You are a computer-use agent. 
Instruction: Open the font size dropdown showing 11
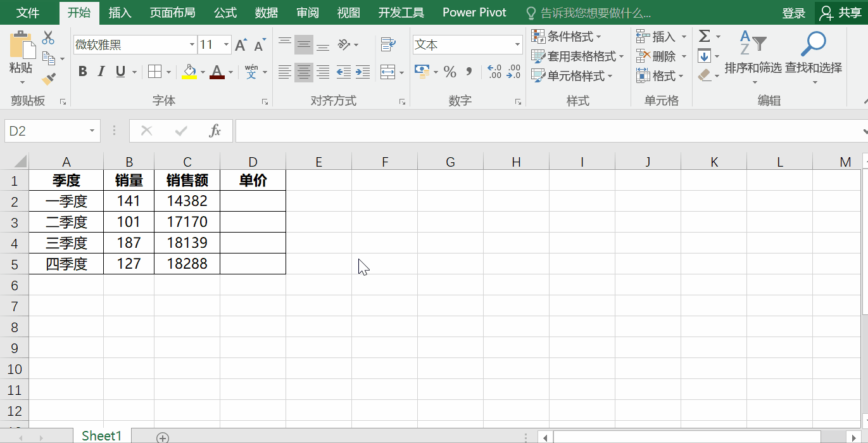(x=227, y=45)
